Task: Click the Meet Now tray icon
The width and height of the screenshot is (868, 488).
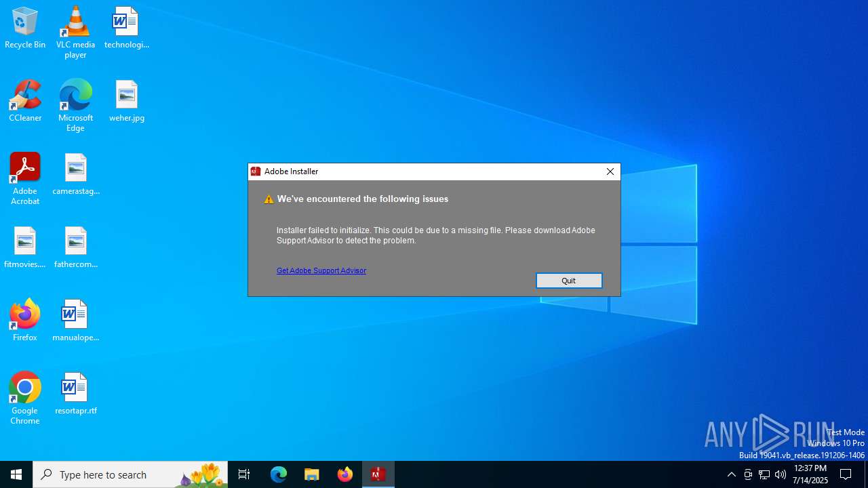Action: [748, 474]
